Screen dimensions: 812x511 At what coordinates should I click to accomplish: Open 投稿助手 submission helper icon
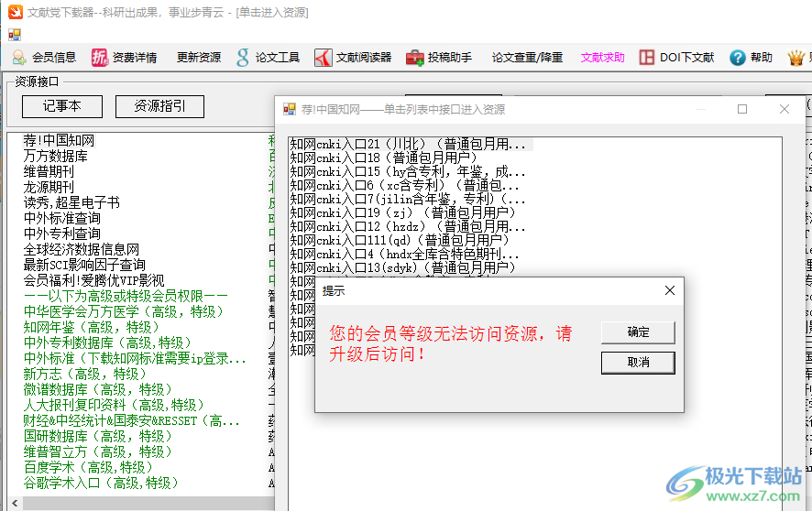(x=415, y=58)
